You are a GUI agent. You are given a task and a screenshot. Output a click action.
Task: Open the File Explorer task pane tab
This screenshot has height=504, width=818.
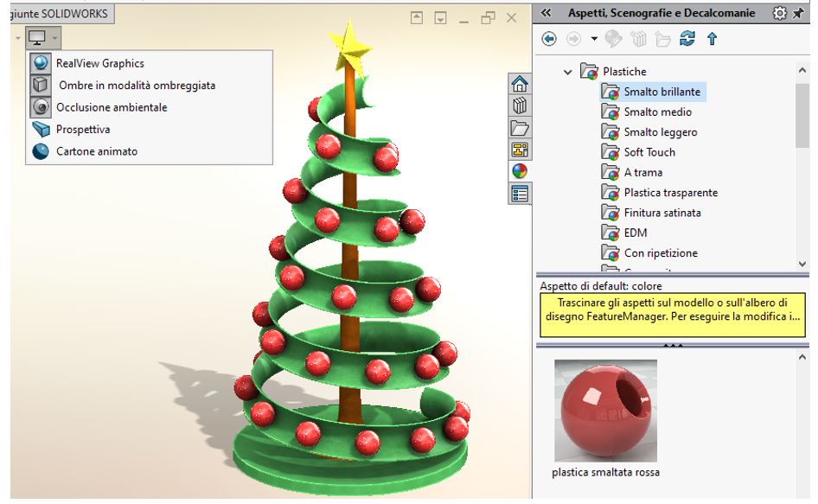[520, 128]
